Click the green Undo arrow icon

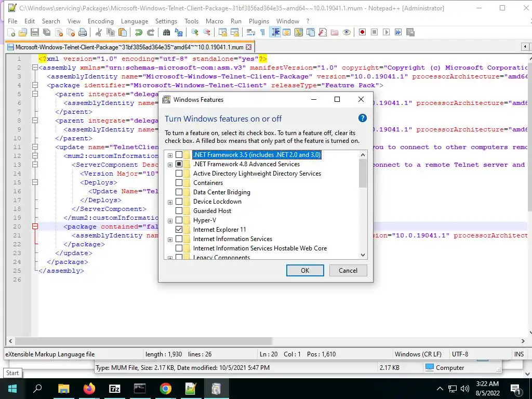point(138,32)
